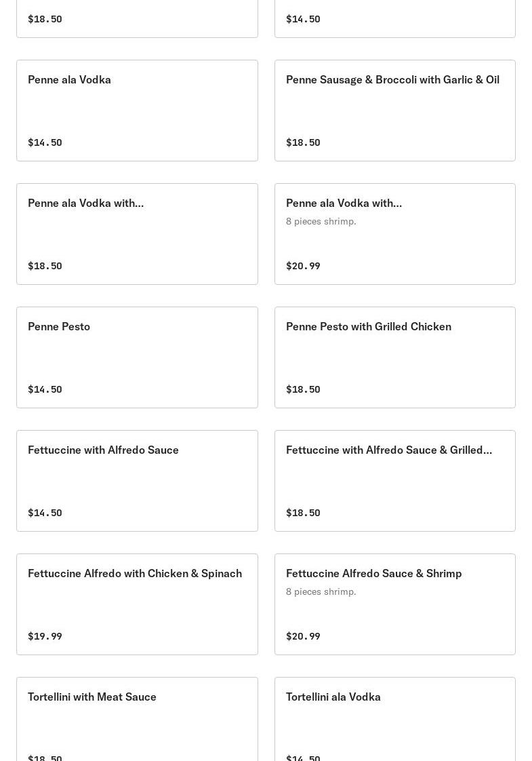Choose the $18.50 Penne ala Vodka with… card
The width and height of the screenshot is (532, 761).
(x=137, y=234)
